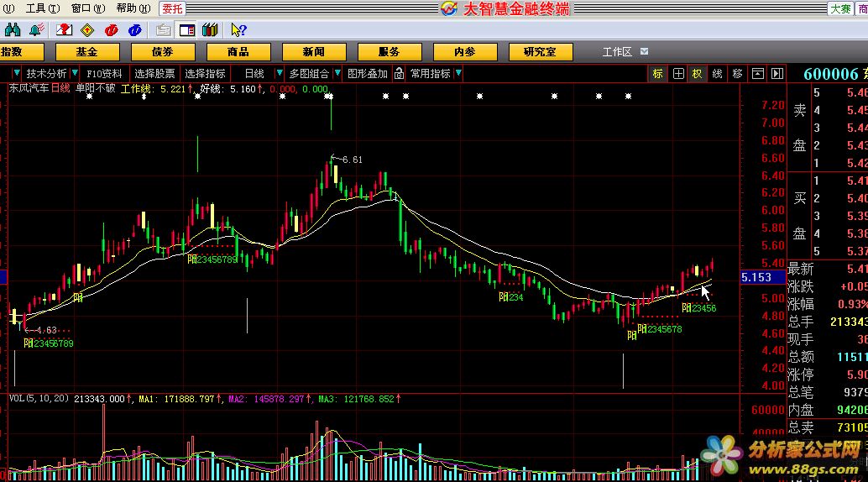Toggle the 标 marker display button
The height and width of the screenshot is (482, 868).
tap(657, 74)
